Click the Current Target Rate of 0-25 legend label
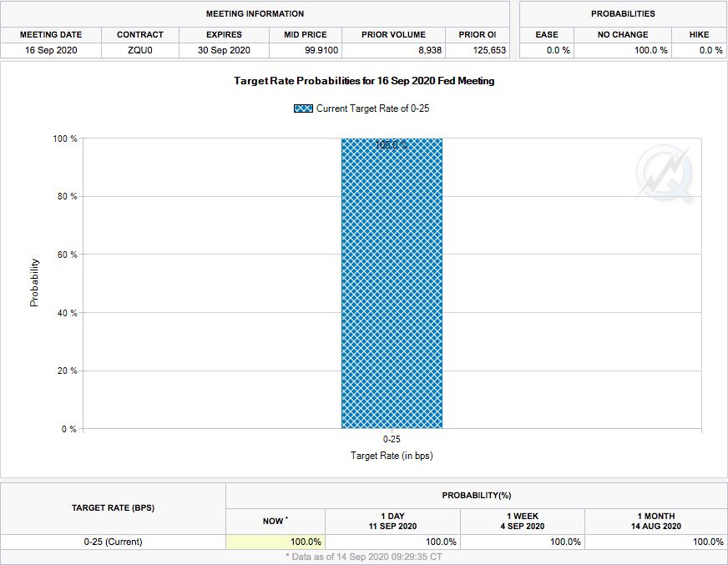 [x=373, y=108]
